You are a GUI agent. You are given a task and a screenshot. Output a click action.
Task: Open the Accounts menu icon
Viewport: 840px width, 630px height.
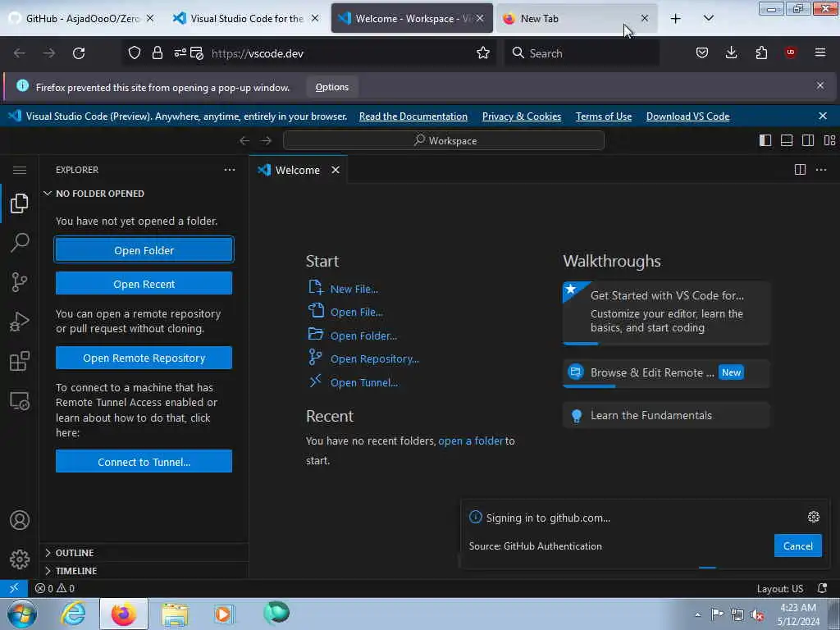click(x=20, y=520)
